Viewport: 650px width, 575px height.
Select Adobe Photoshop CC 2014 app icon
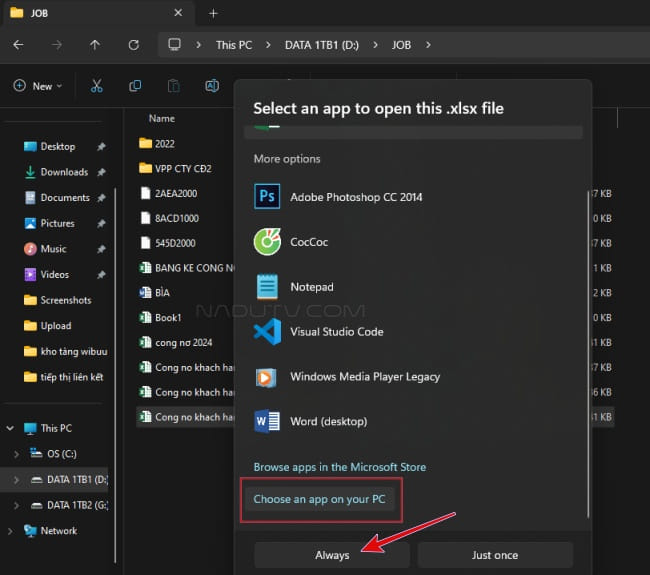click(267, 197)
